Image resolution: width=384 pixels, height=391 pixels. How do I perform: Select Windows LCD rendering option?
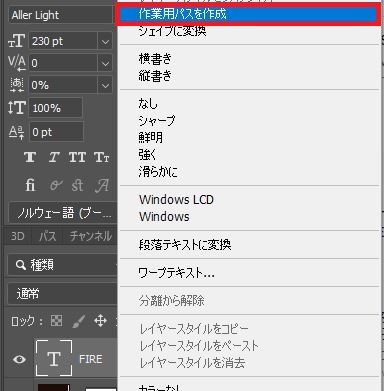(x=176, y=200)
